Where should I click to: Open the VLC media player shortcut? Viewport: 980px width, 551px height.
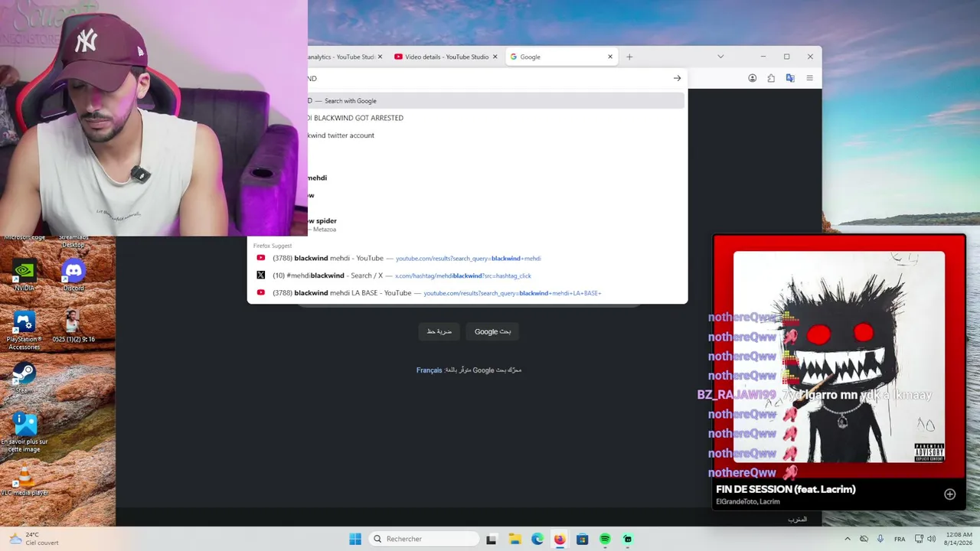pyautogui.click(x=24, y=482)
